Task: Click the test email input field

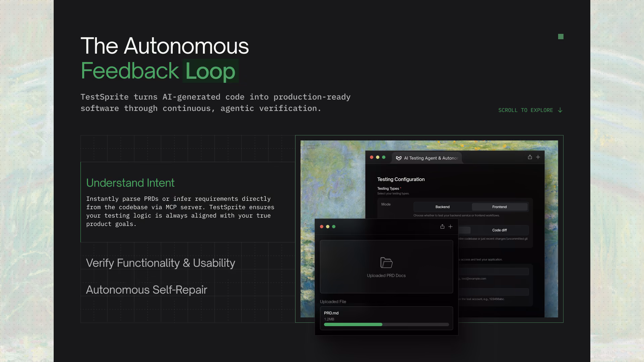Action: (493, 271)
